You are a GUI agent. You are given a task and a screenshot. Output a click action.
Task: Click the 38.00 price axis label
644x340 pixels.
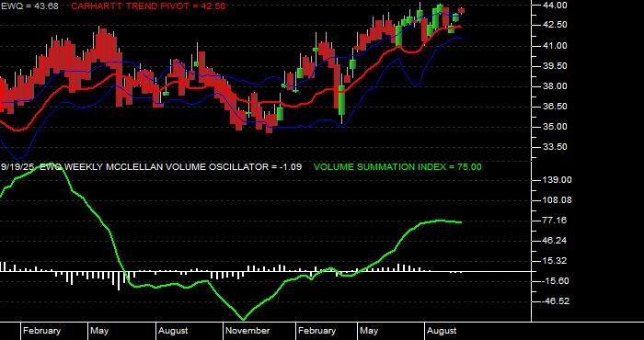[555, 86]
